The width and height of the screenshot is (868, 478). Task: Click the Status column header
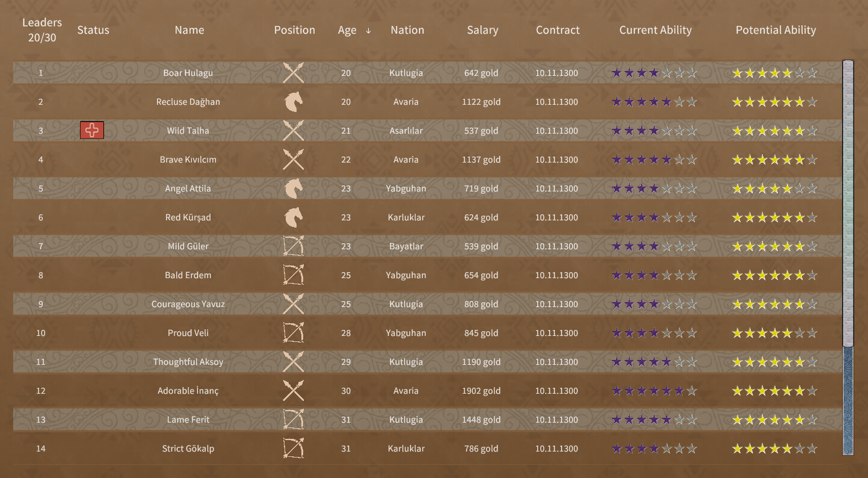pyautogui.click(x=93, y=29)
